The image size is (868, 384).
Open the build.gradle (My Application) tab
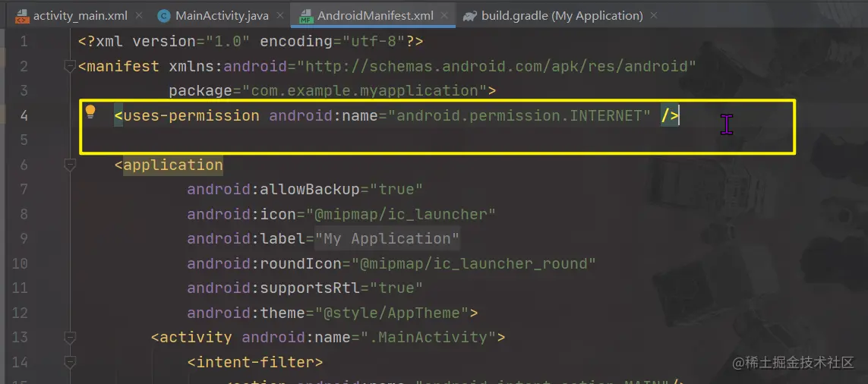561,15
